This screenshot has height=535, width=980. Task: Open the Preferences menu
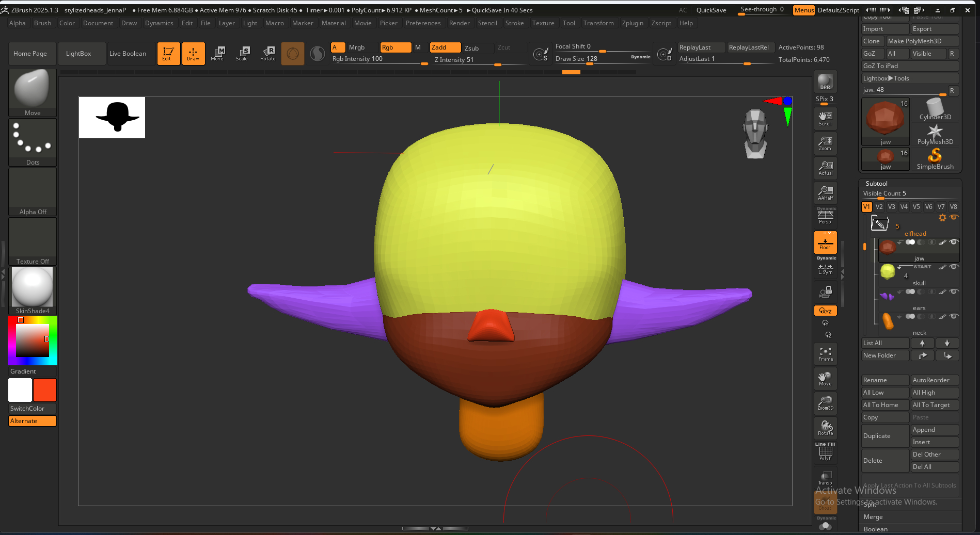[423, 23]
